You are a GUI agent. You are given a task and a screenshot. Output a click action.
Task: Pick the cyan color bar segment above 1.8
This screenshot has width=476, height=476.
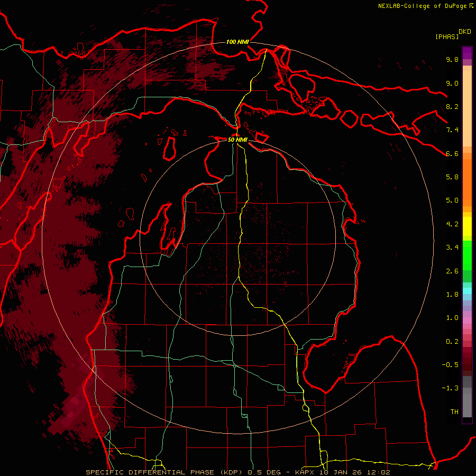[467, 291]
